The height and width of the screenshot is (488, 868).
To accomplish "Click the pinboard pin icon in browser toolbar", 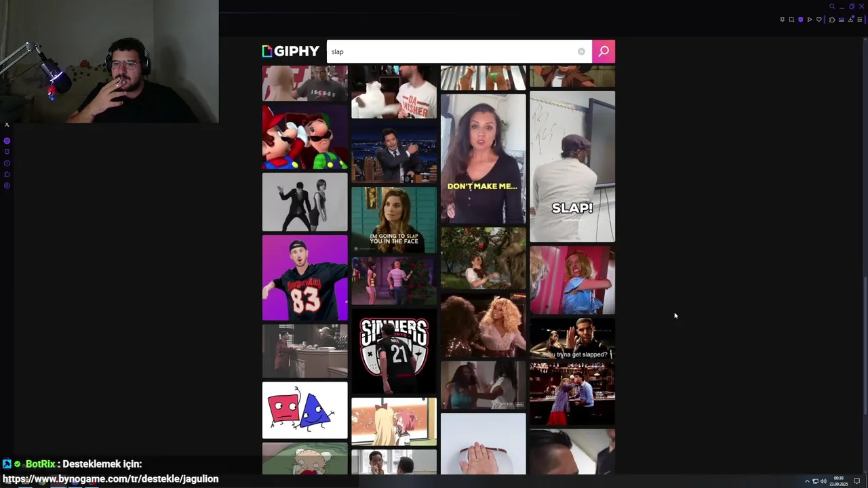I will (783, 20).
